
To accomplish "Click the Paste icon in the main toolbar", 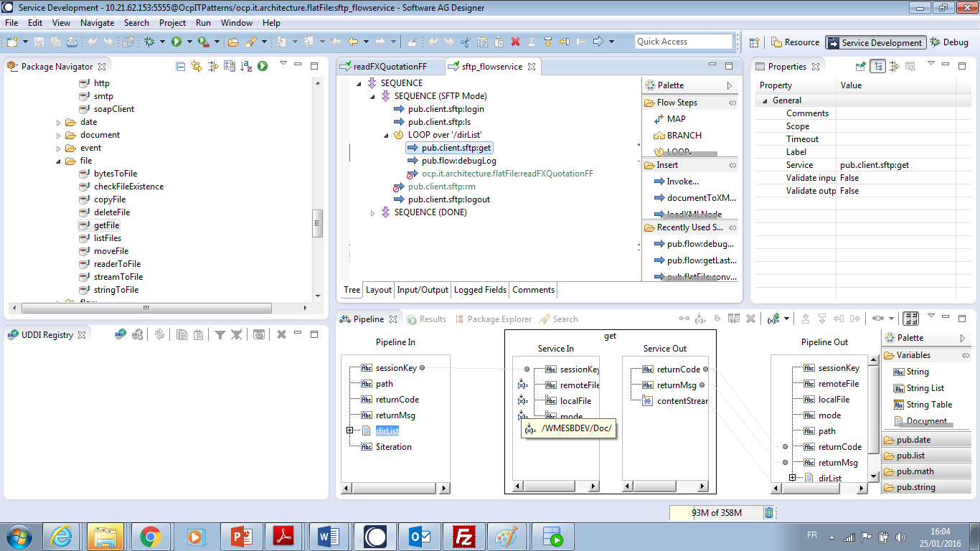I will [499, 42].
